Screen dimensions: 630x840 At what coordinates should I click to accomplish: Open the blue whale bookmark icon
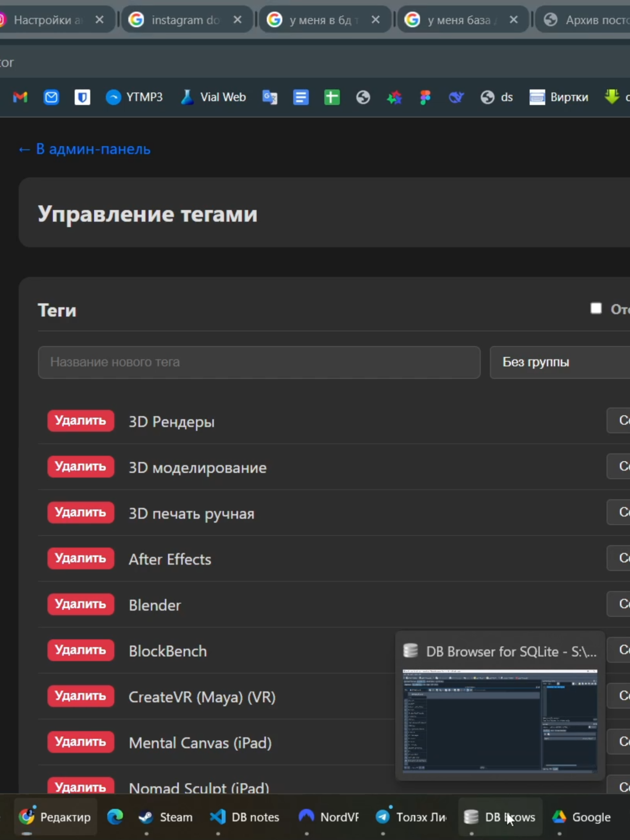[x=456, y=97]
